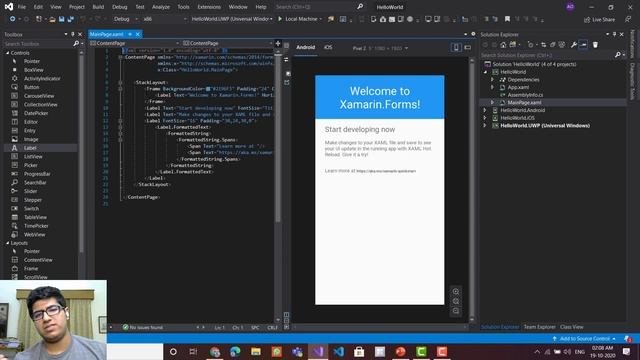Screen dimensions: 640x360
Task: Click the Microsoft Edge taskbar icon
Action: [235, 351]
